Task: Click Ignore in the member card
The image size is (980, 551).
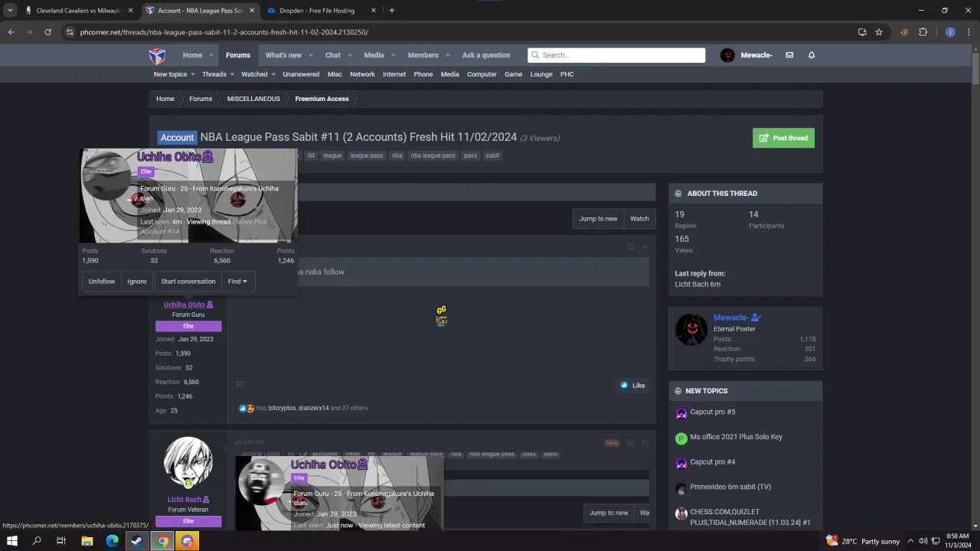Action: click(x=137, y=282)
